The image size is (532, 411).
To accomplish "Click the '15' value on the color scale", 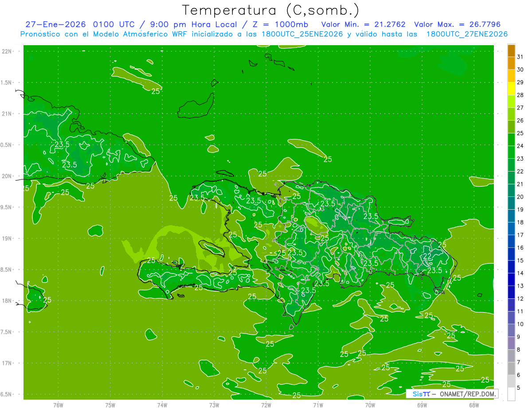I will pos(520,260).
